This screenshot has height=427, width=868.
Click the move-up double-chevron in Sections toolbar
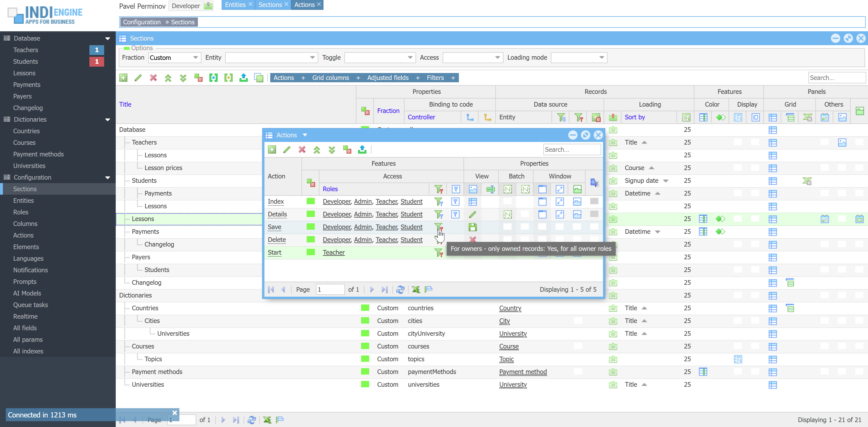point(168,78)
